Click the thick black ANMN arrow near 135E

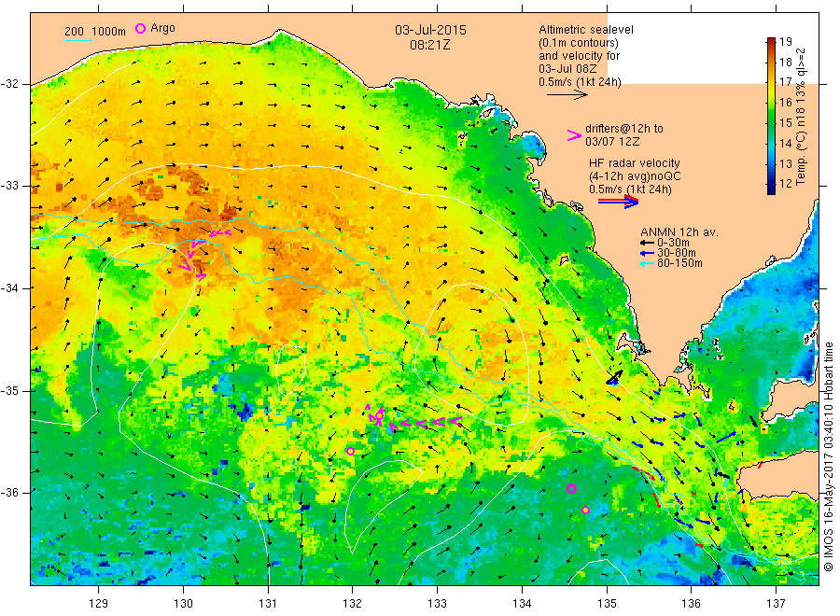point(614,377)
